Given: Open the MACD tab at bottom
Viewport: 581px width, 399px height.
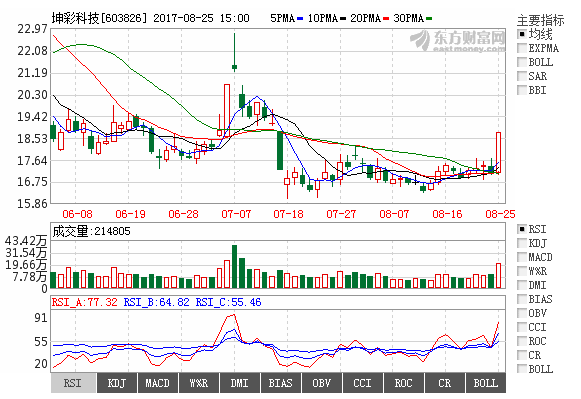Looking at the screenshot, I should coord(158,383).
